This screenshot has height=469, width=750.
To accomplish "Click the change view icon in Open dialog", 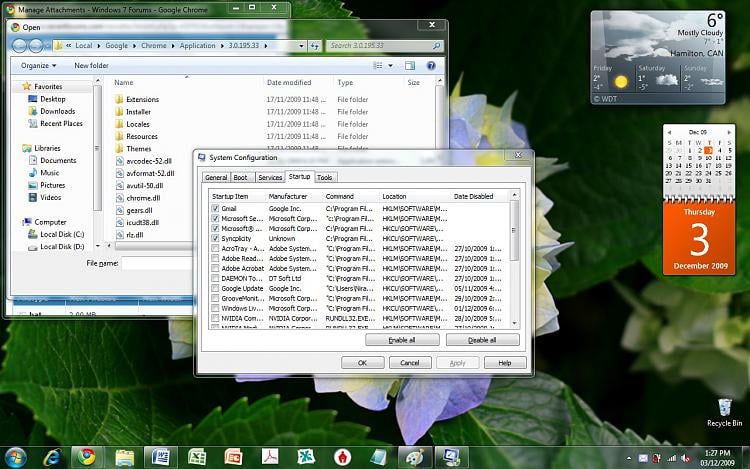I will click(x=378, y=65).
